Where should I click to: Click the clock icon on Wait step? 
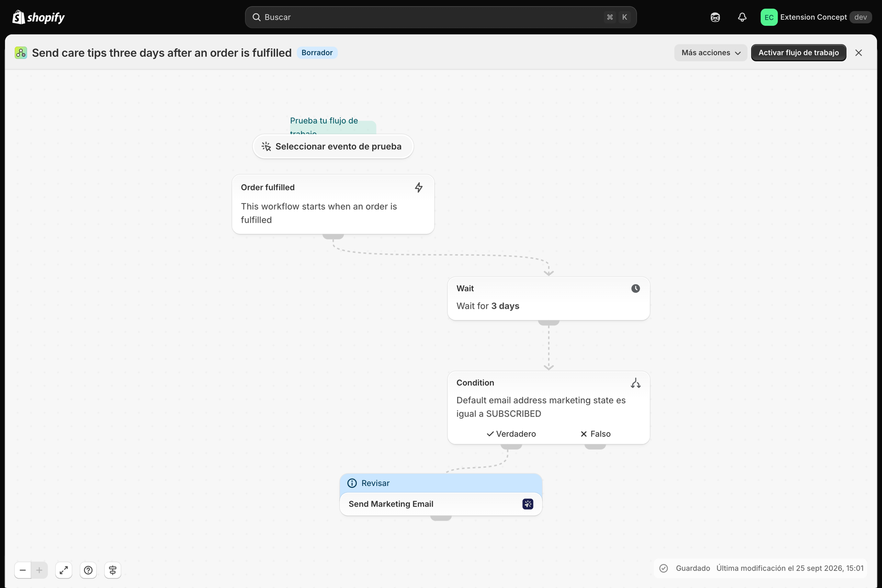point(635,288)
